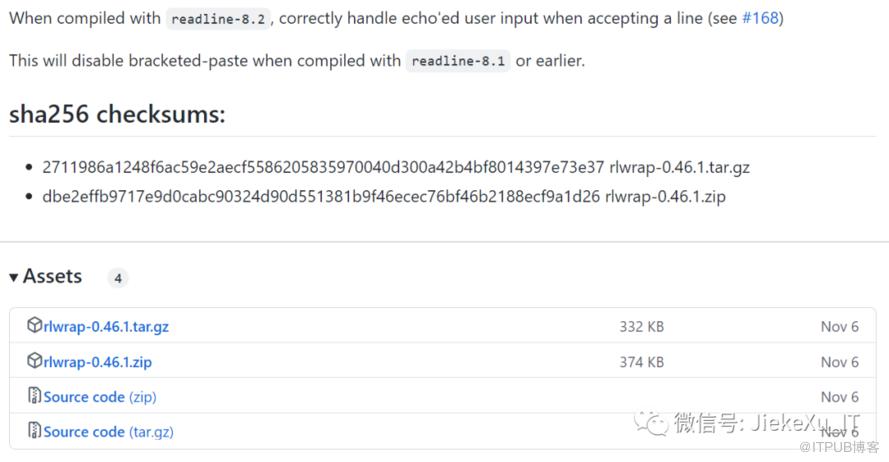Click the checksum hash starting with 2711986a

(323, 167)
